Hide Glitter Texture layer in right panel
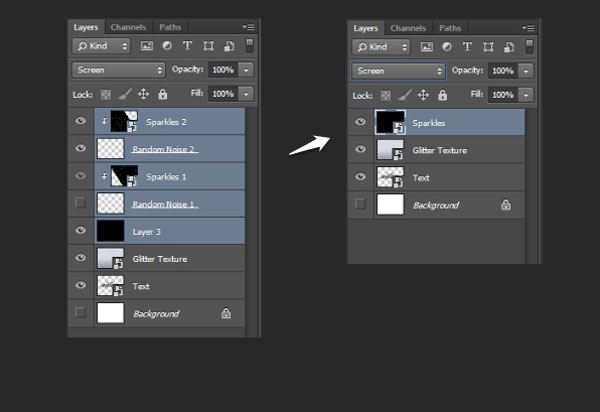Screen dimensions: 600x412 [x=360, y=149]
